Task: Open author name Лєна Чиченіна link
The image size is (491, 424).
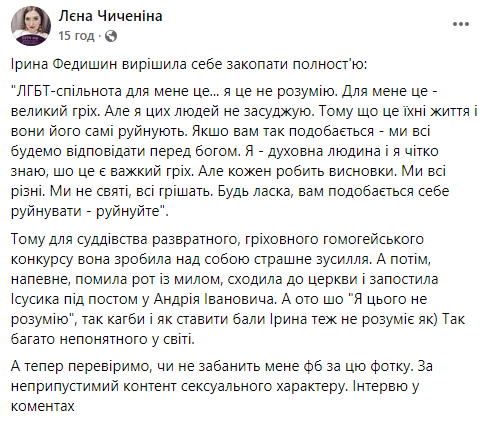Action: (110, 16)
